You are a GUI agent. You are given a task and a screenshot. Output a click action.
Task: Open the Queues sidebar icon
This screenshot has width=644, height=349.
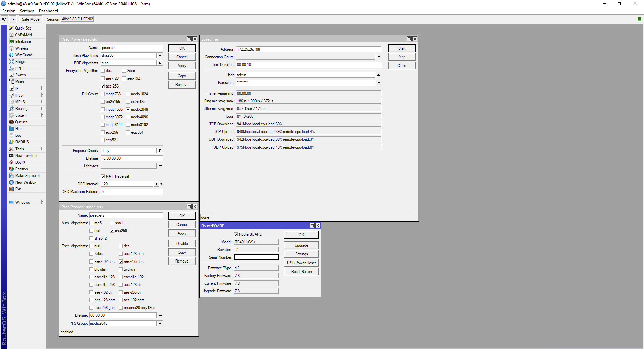[x=11, y=122]
